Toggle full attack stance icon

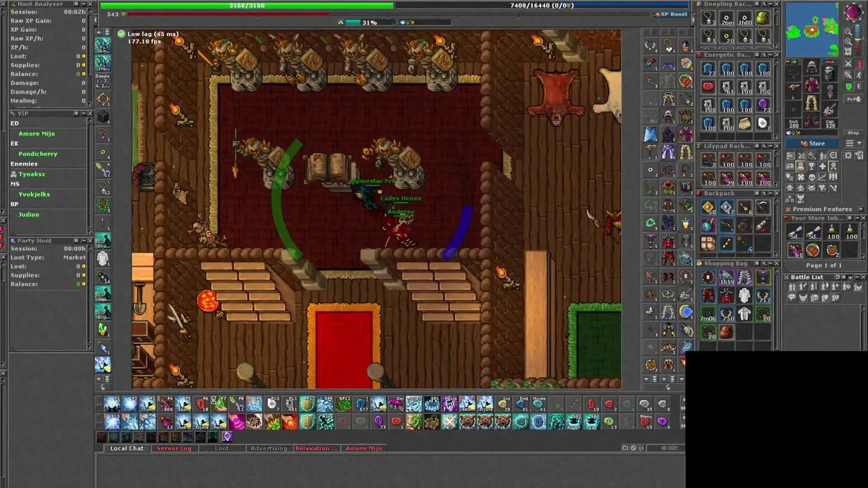point(848,64)
